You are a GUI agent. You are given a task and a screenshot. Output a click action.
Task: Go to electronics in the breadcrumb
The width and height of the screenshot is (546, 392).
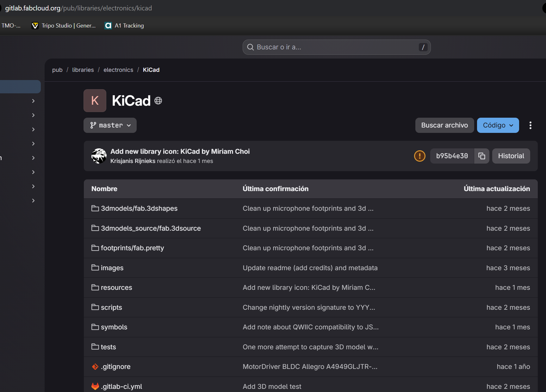pyautogui.click(x=118, y=70)
